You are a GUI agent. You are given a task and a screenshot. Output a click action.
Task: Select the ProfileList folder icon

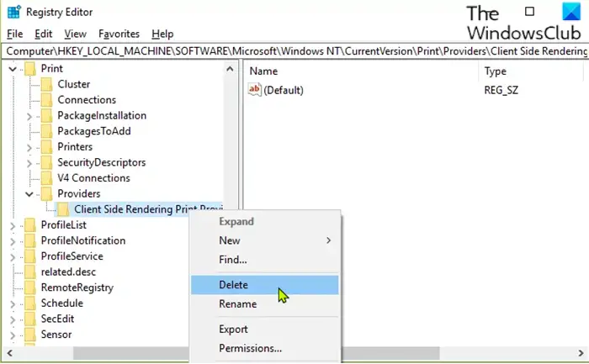30,225
